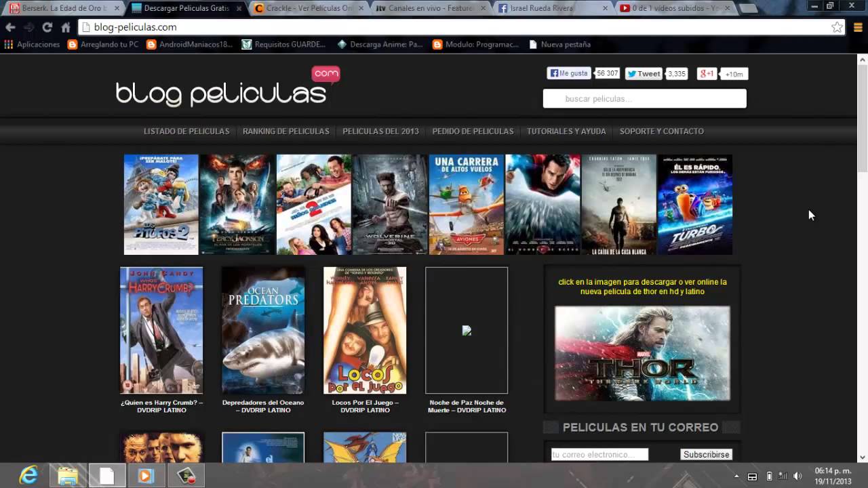The height and width of the screenshot is (488, 868).
Task: Open ¿Quien es Harry Crumb? title link
Action: (x=161, y=406)
